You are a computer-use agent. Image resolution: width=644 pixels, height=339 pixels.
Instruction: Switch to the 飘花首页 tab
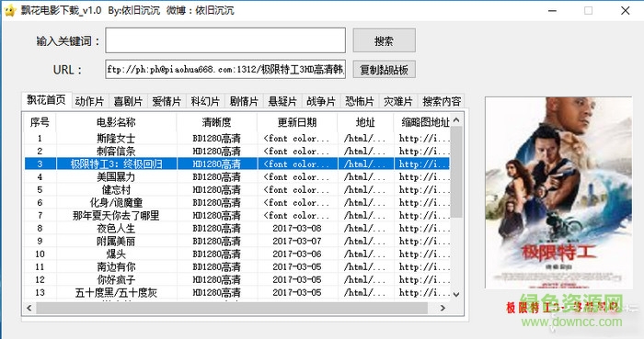(x=46, y=100)
